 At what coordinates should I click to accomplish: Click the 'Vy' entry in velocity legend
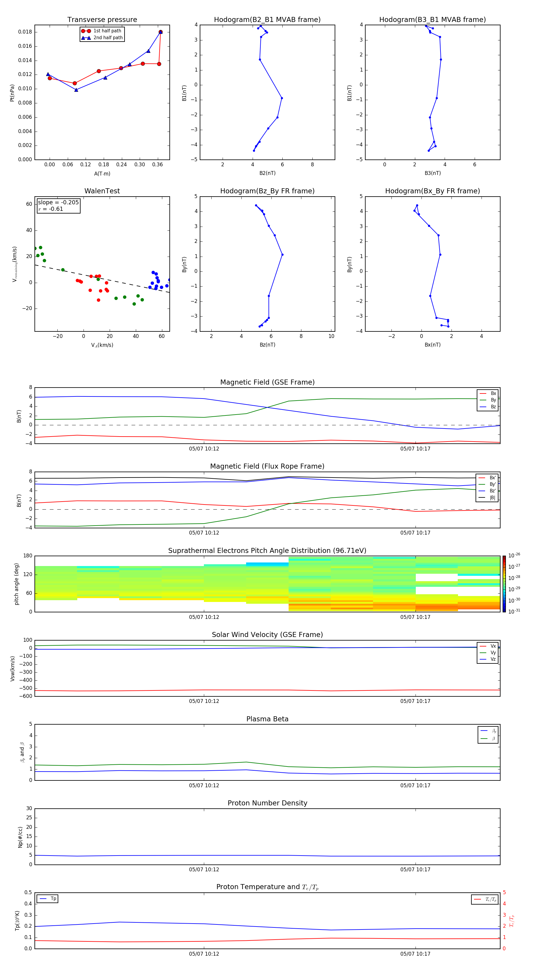(x=488, y=652)
